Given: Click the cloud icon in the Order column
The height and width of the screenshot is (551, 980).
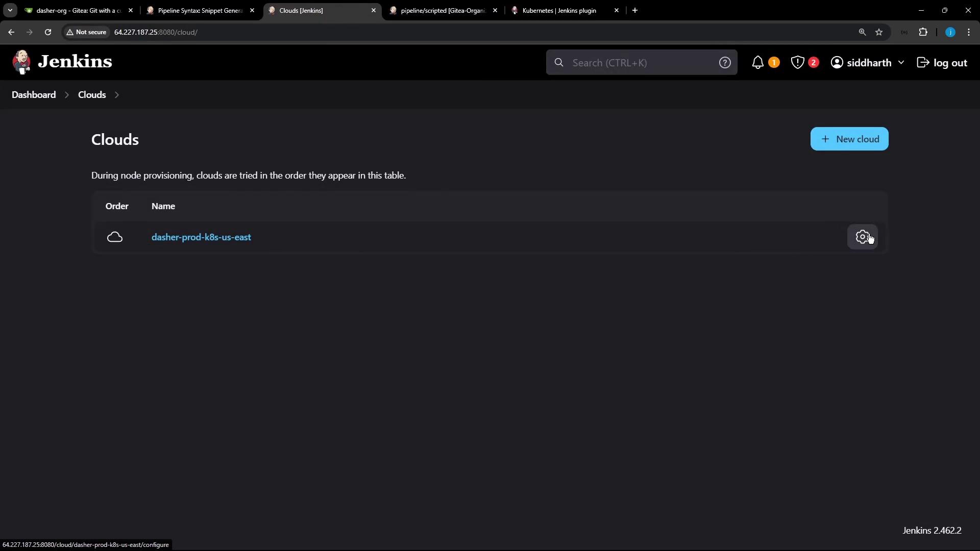Looking at the screenshot, I should (115, 237).
